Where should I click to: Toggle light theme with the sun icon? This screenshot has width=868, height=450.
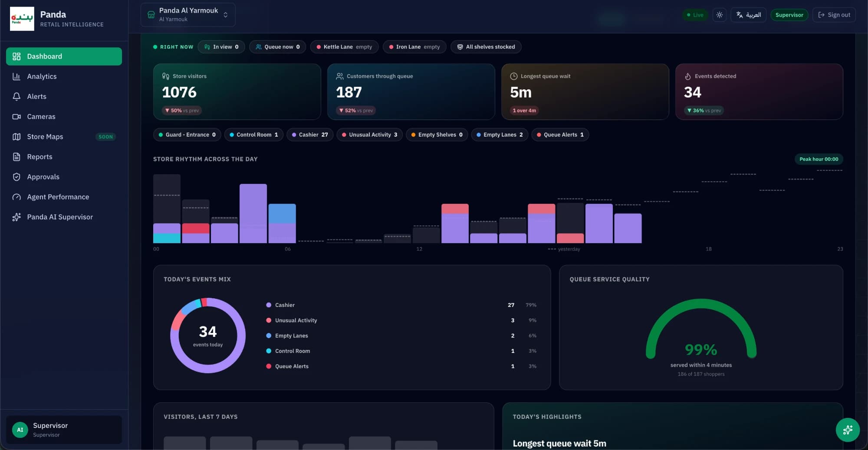click(719, 15)
